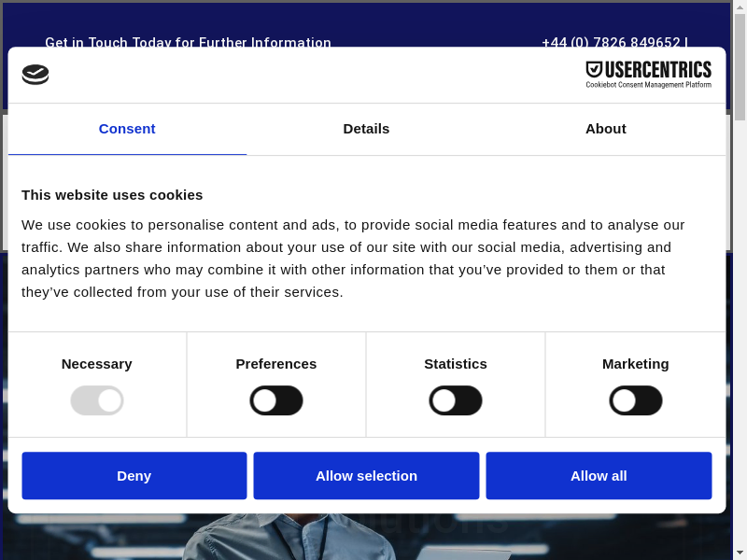The image size is (747, 560).
Task: Open the Usercentrics logo link
Action: tap(648, 75)
